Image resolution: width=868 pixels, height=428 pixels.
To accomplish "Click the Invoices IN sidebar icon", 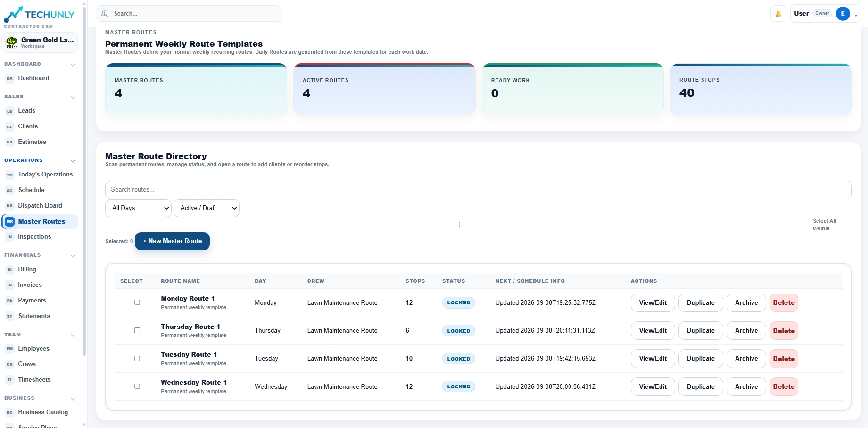I will pos(9,285).
